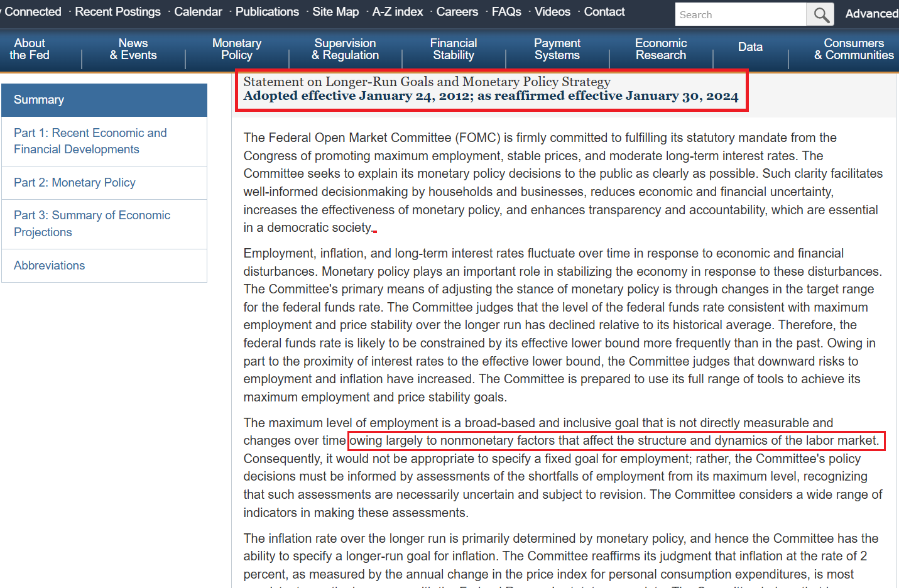Open the About the Fed menu
The height and width of the screenshot is (588, 899).
pos(30,49)
